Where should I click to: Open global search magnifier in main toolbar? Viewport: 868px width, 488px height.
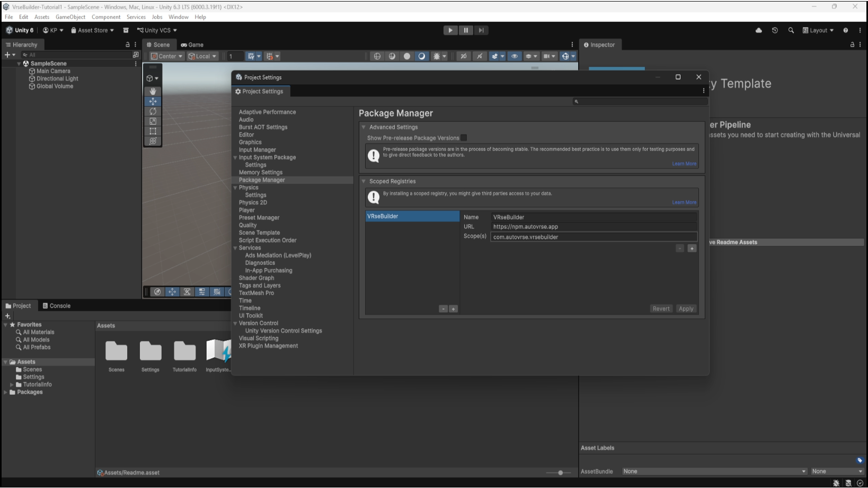[x=791, y=30]
